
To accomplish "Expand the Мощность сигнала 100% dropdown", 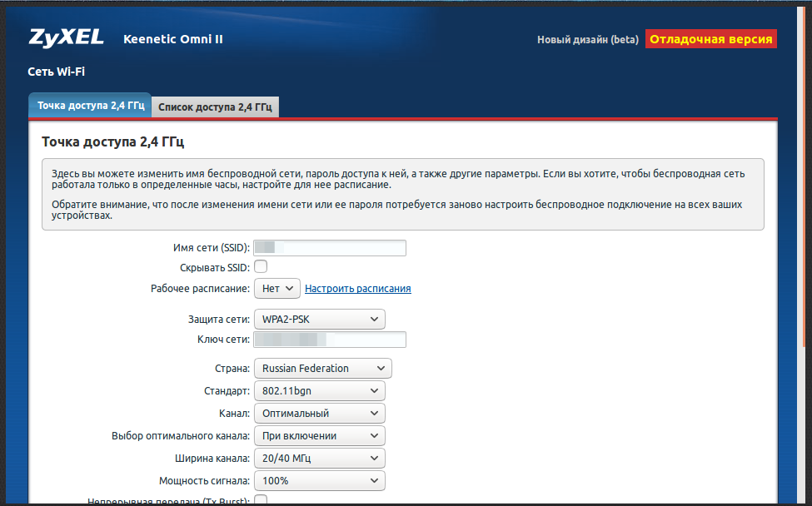I will click(x=320, y=481).
